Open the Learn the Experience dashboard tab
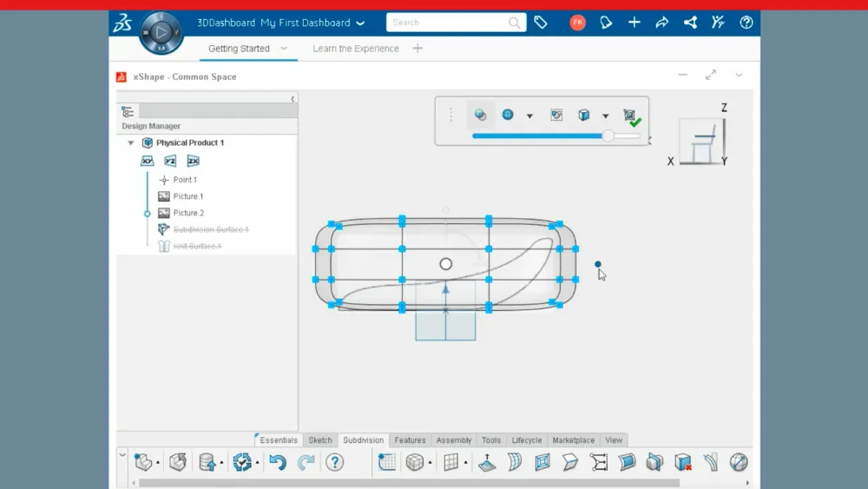Screen dimensions: 868x489 point(355,48)
